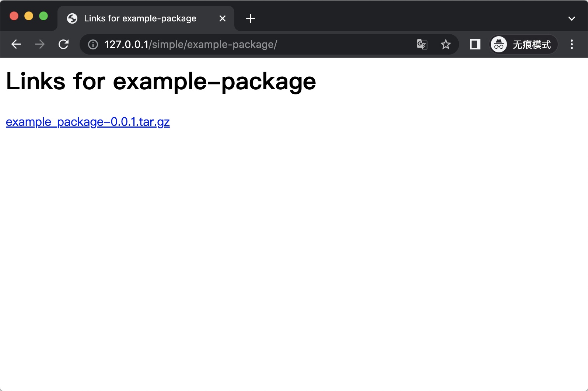Select the Links for example-package tab
The image size is (588, 391).
[x=146, y=18]
